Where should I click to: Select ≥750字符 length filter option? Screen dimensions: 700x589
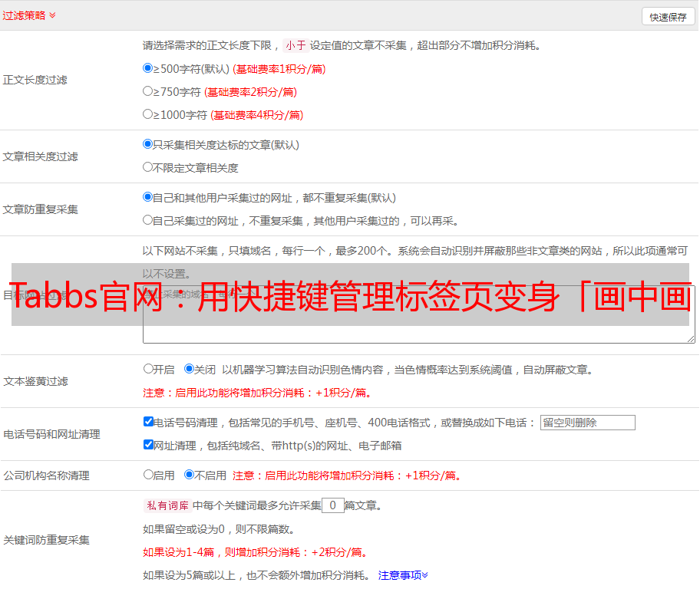148,91
